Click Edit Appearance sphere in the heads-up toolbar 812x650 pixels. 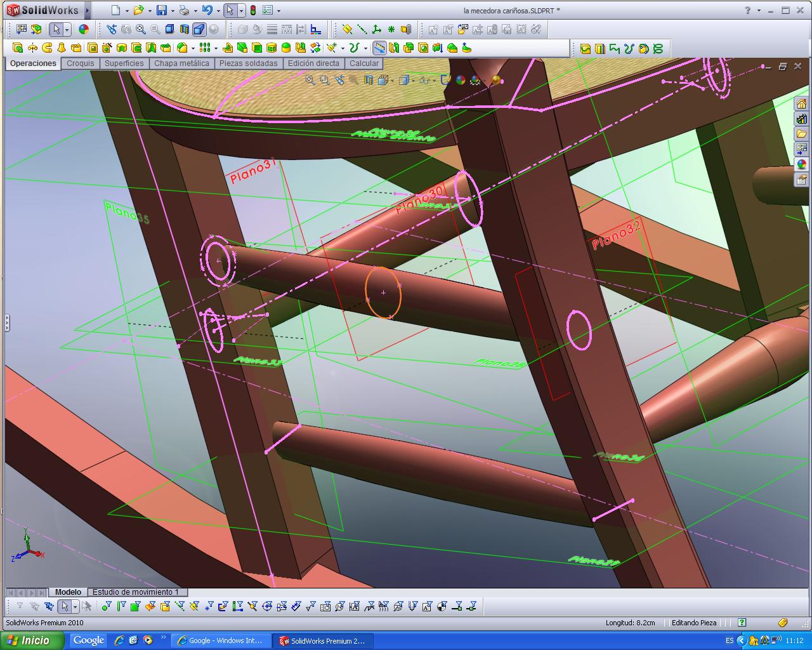click(461, 80)
